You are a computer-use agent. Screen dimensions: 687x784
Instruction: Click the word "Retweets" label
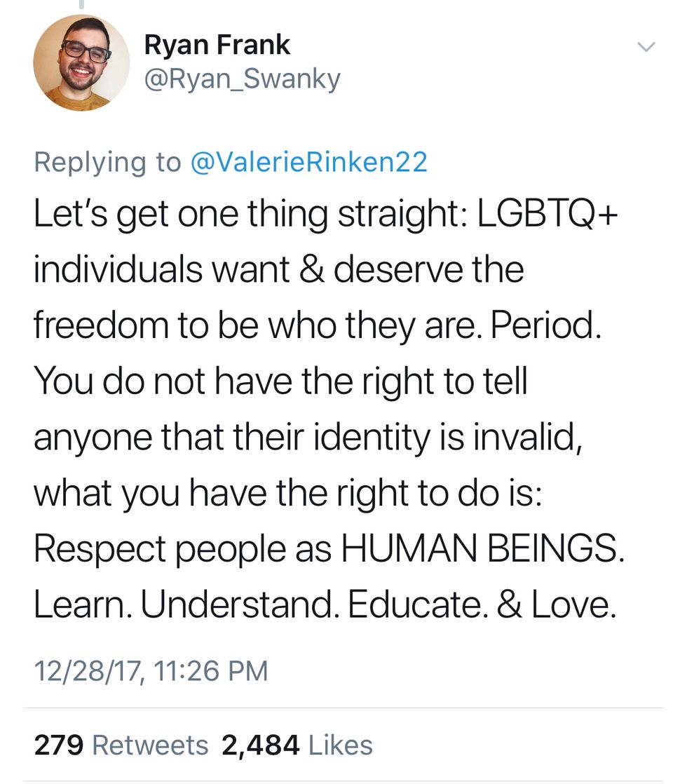(150, 744)
